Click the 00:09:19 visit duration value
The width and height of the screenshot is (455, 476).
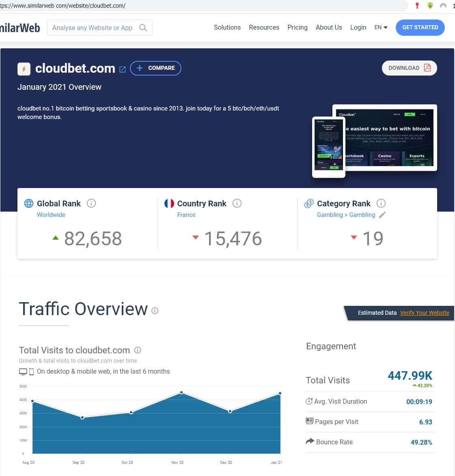419,402
